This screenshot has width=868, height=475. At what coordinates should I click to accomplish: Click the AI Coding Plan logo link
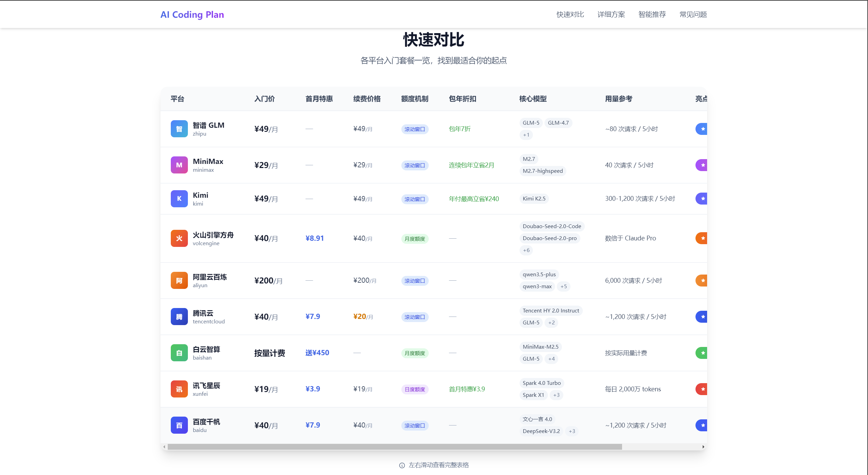pos(192,14)
